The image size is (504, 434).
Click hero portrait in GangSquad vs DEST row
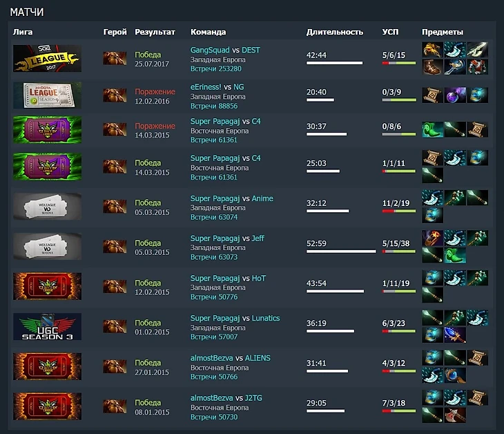tap(115, 58)
